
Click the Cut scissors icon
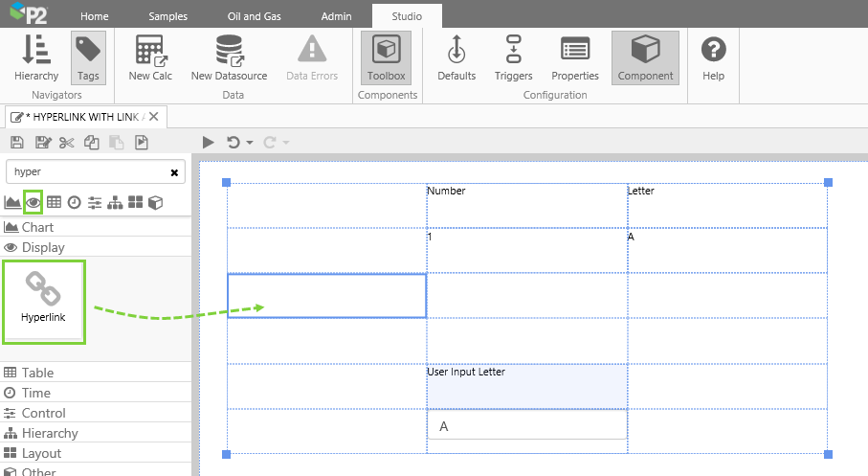[x=66, y=143]
